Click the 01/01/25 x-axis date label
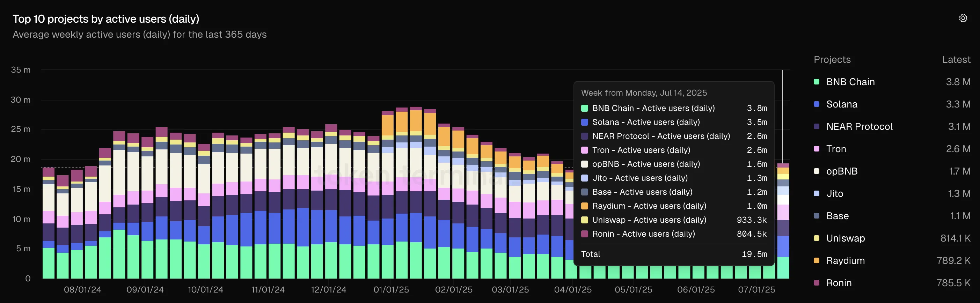The width and height of the screenshot is (980, 303). [x=391, y=290]
